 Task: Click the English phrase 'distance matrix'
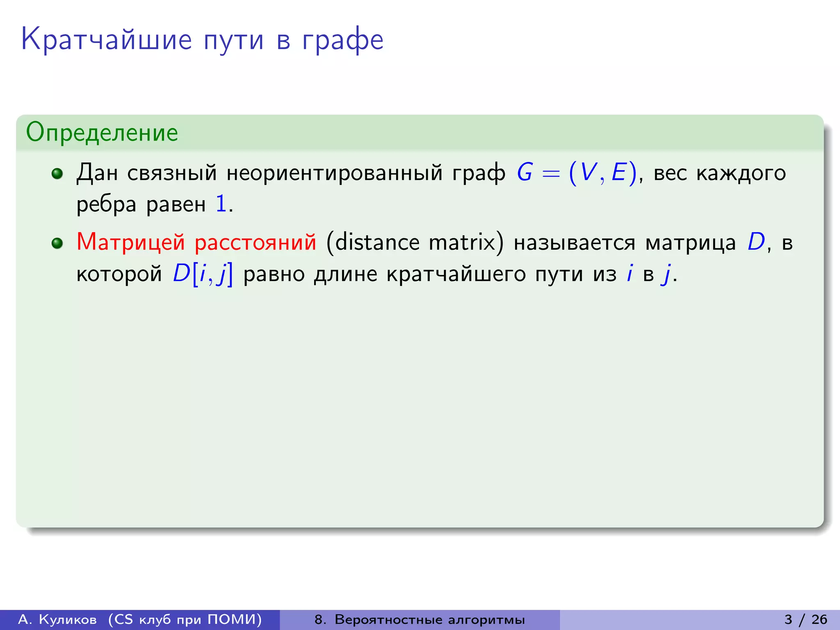(x=415, y=242)
